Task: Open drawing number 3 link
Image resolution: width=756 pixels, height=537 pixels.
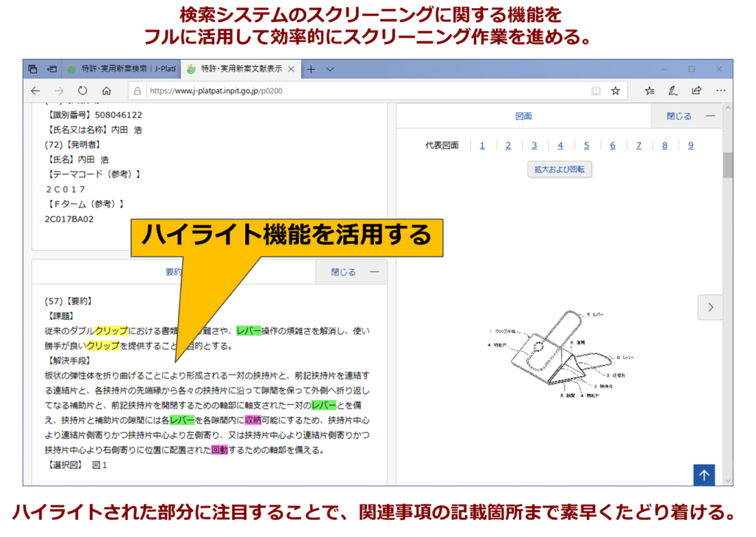Action: point(534,145)
